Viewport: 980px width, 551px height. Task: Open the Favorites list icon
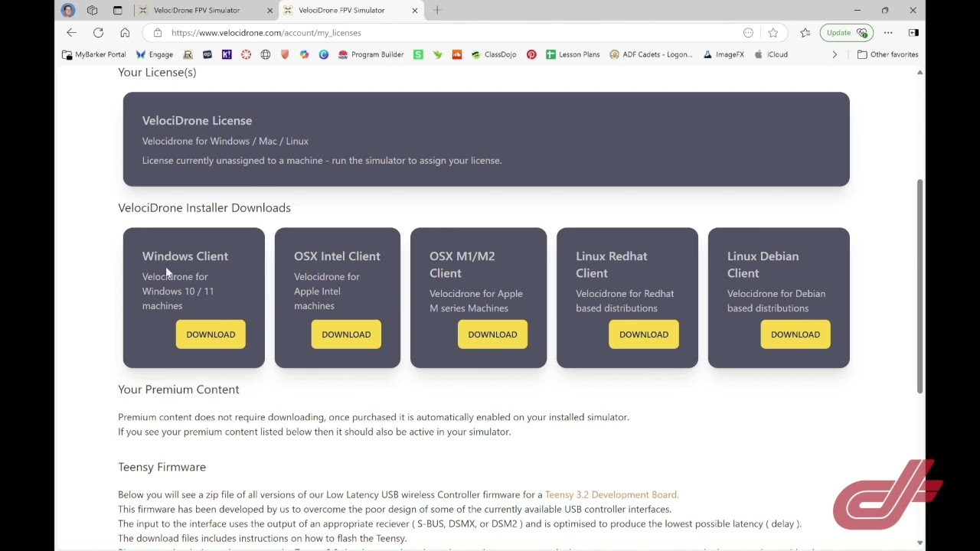tap(805, 33)
